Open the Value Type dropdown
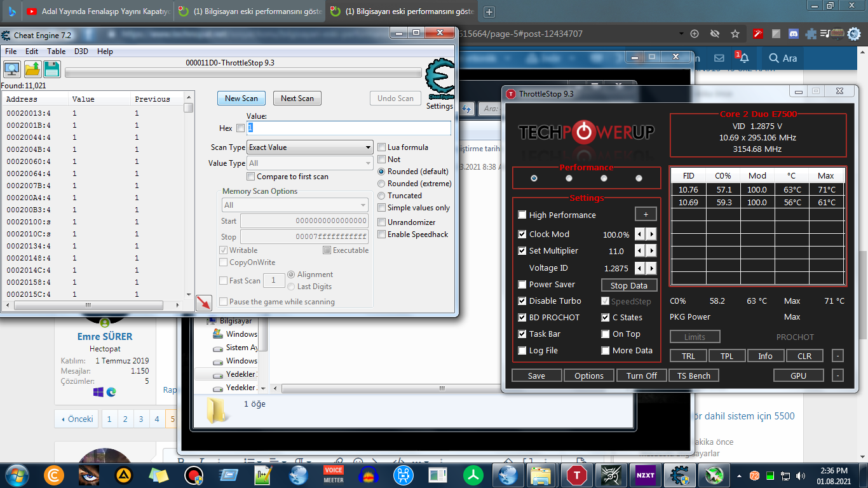Viewport: 868px width, 488px height. tap(309, 163)
